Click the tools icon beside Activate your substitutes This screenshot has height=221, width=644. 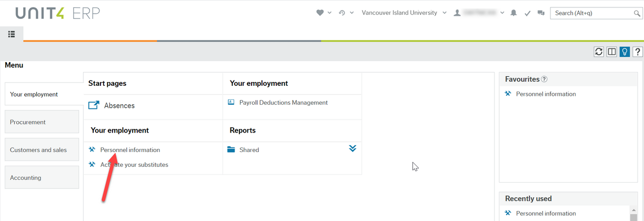92,164
